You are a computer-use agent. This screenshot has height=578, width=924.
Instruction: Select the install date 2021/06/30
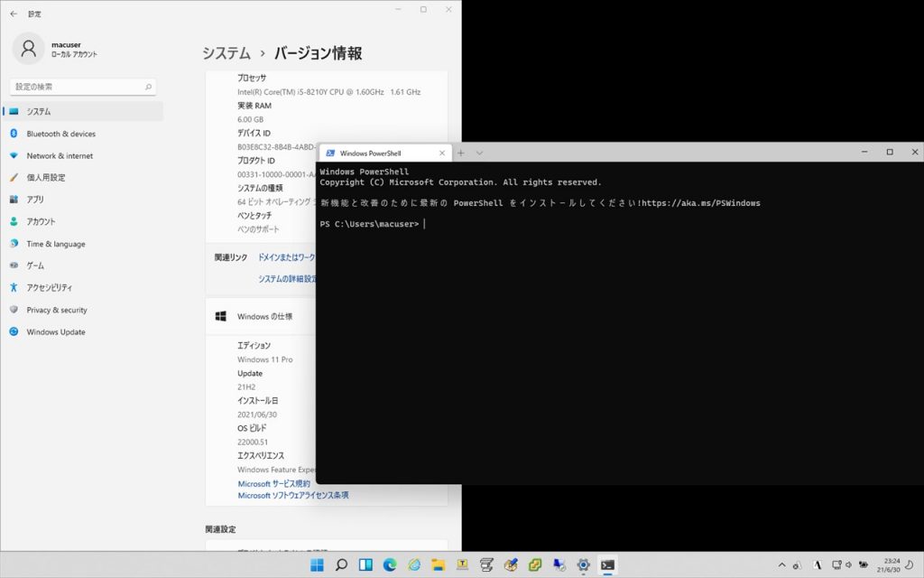(x=257, y=415)
